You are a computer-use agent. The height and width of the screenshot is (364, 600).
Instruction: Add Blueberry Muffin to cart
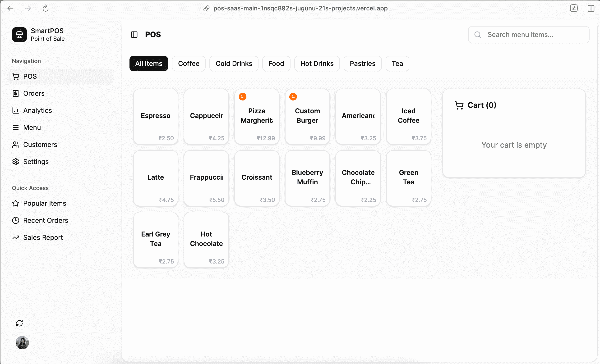(x=307, y=178)
